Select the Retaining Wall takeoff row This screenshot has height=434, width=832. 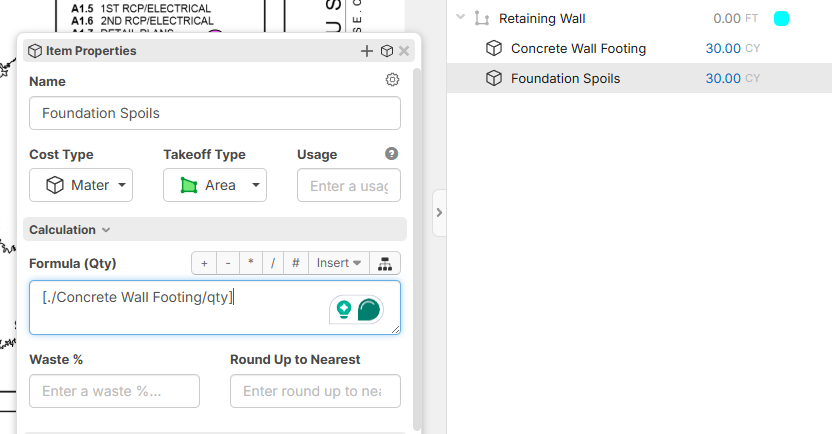639,19
